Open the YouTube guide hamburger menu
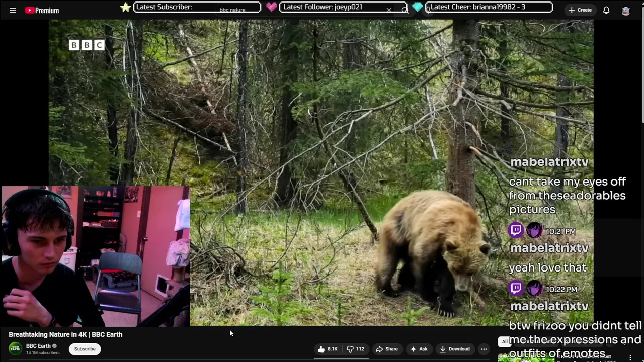The height and width of the screenshot is (362, 644). click(x=13, y=10)
